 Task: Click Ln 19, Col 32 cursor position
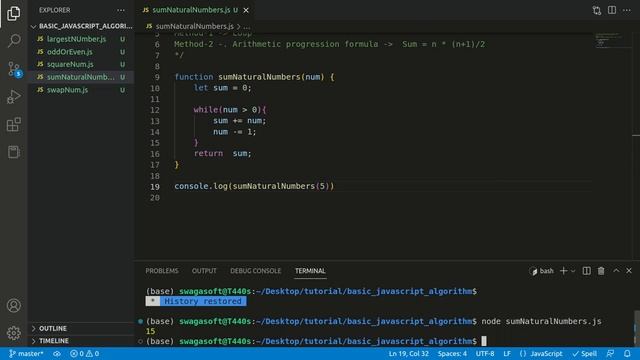coord(409,353)
